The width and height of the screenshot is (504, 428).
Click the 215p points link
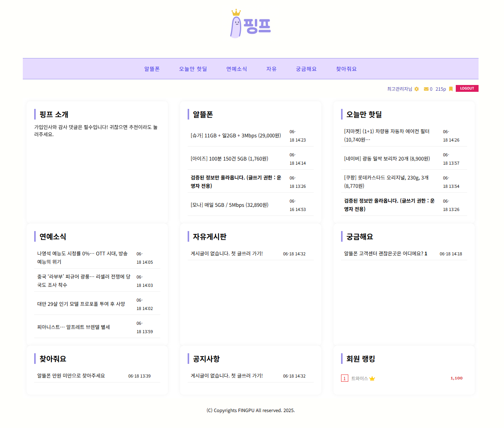pos(441,89)
